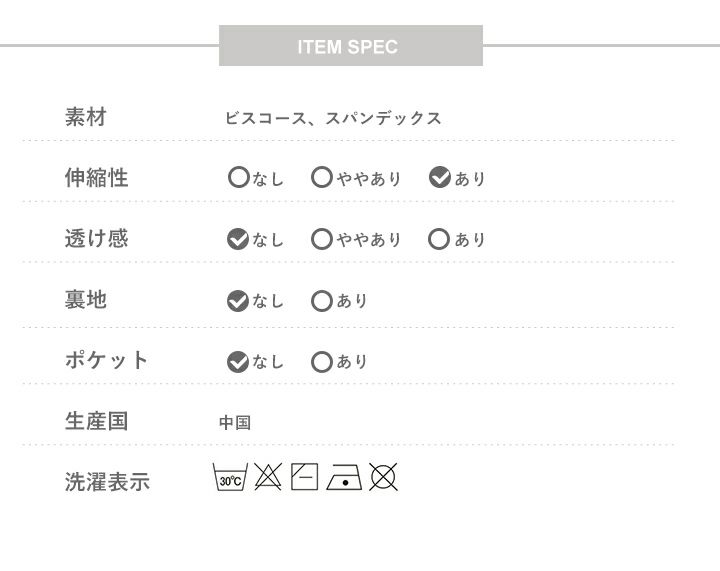Screen dimensions: 720x571
Task: Click the flat-dry square care icon
Action: [304, 477]
